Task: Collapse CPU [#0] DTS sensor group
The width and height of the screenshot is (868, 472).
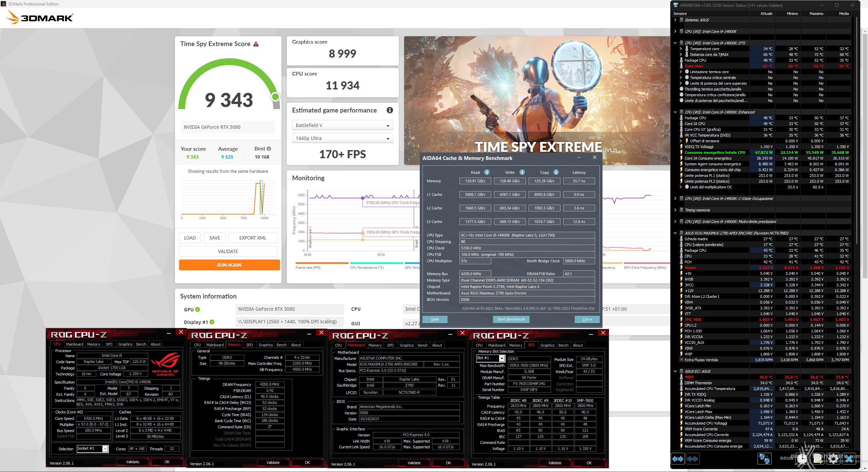Action: (x=675, y=43)
